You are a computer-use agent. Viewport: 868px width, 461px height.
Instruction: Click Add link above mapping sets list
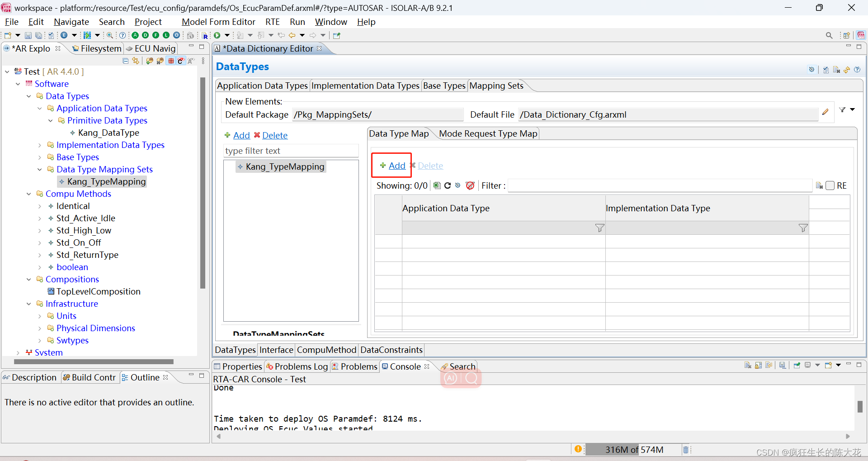(x=241, y=135)
